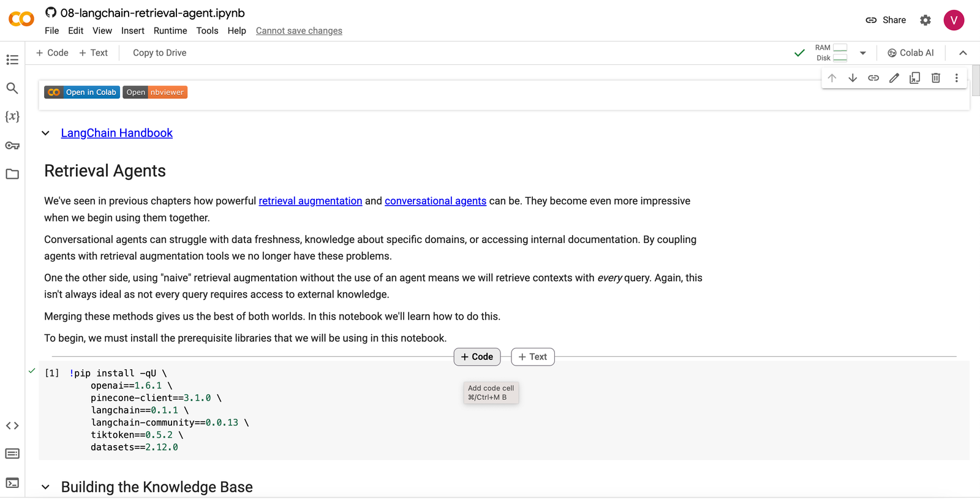
Task: Click the edit cell pencil icon
Action: pyautogui.click(x=894, y=78)
